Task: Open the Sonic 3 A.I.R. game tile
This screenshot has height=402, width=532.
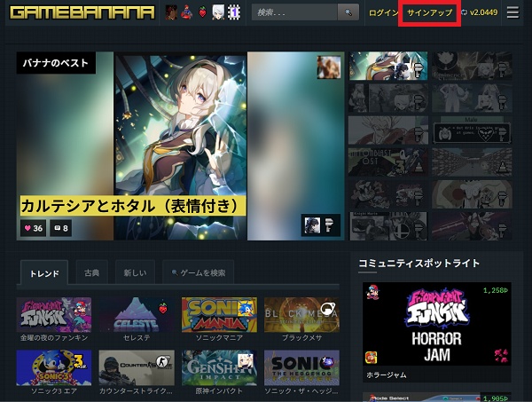Action: [54, 367]
